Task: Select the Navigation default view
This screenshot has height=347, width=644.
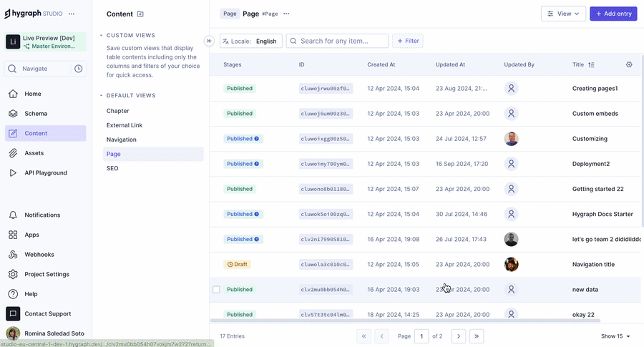Action: point(122,140)
